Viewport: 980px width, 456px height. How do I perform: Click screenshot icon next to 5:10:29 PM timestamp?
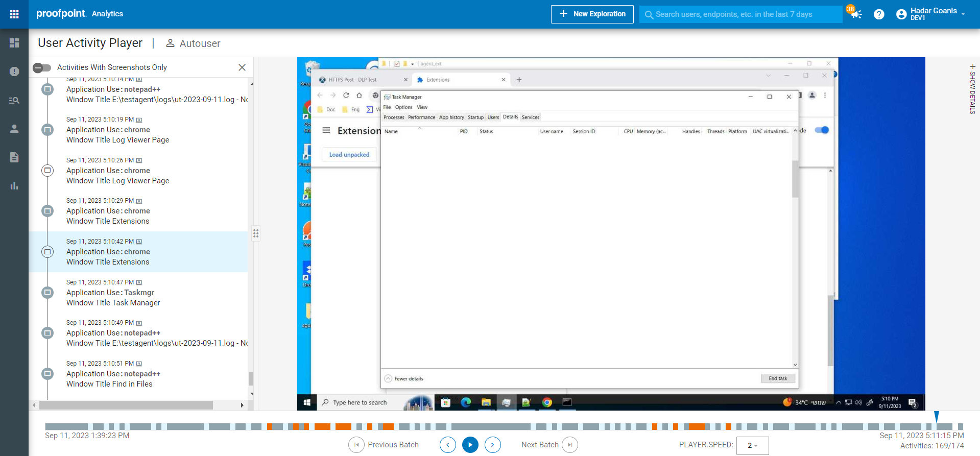point(139,201)
